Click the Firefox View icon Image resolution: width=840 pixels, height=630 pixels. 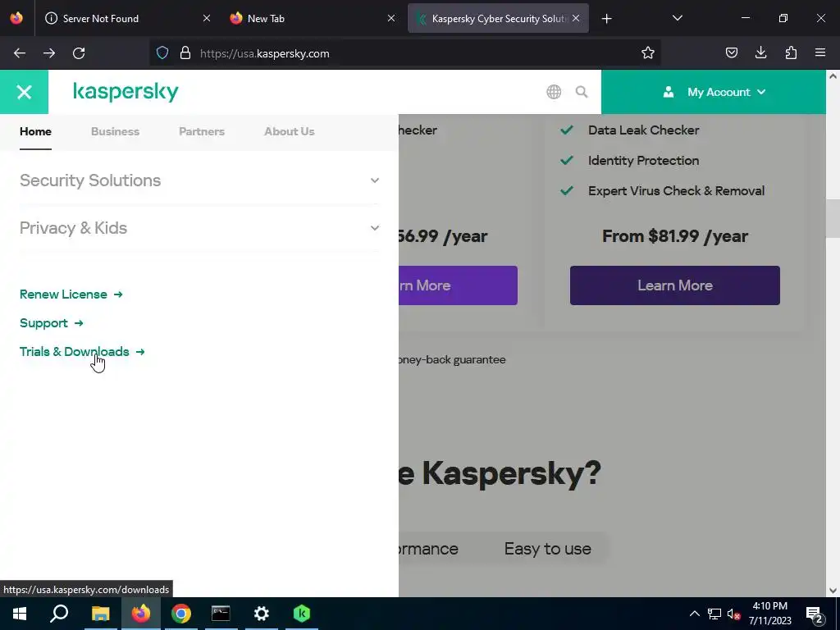pyautogui.click(x=16, y=18)
